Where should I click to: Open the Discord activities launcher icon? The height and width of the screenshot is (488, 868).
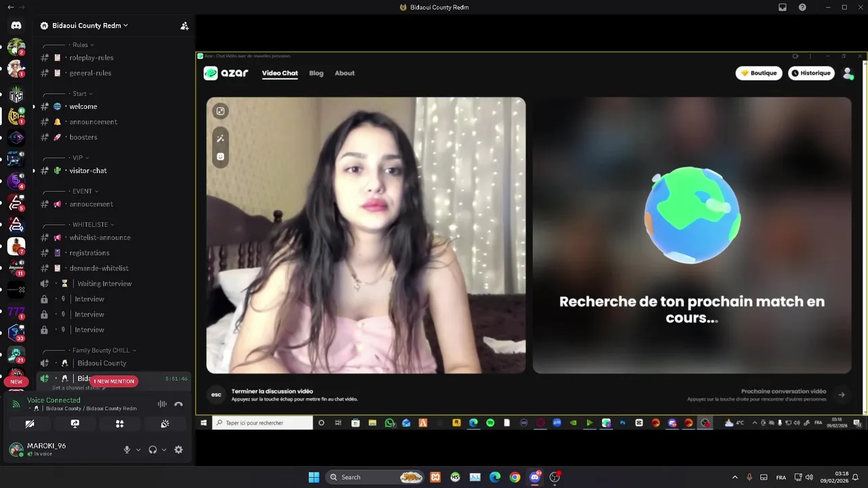click(x=120, y=424)
